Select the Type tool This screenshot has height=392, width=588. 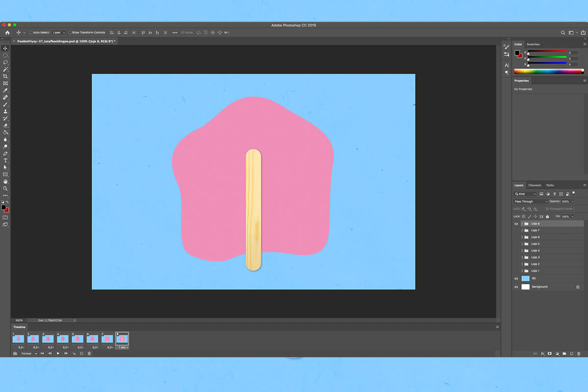5,160
